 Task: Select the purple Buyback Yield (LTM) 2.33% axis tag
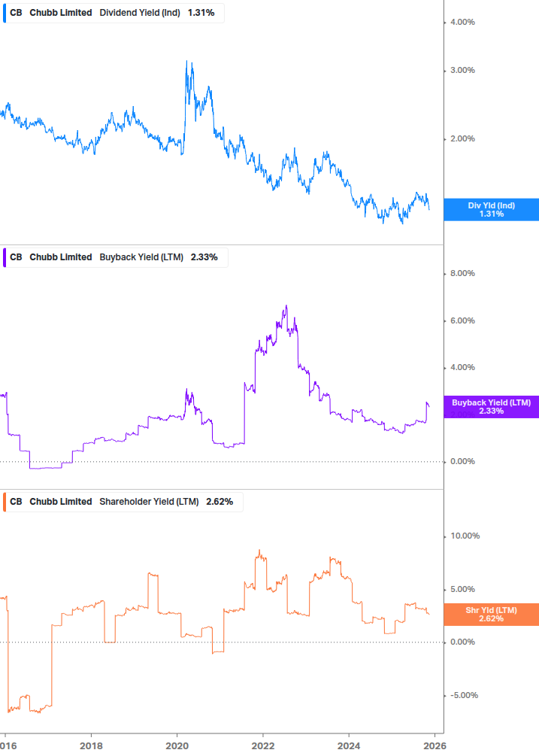[491, 406]
